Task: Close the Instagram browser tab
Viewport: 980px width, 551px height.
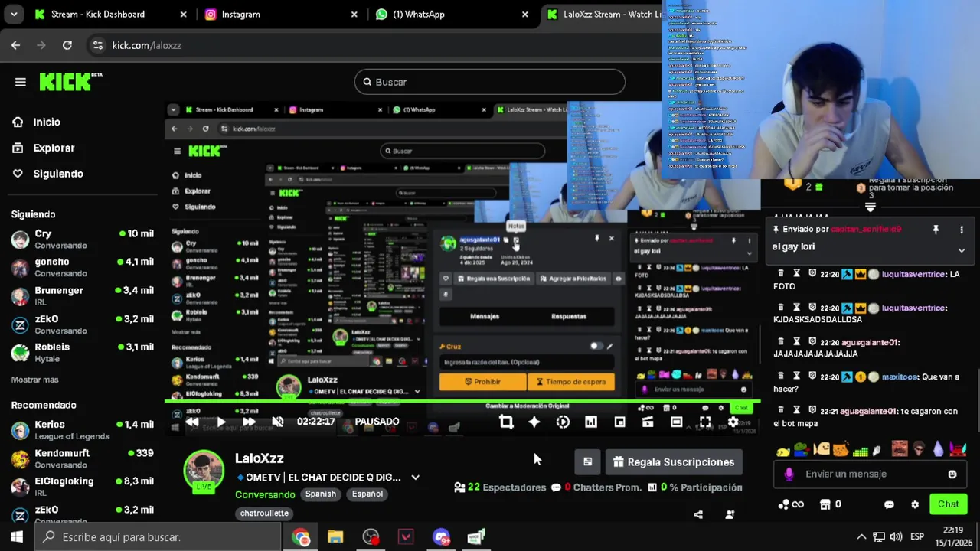Action: pyautogui.click(x=354, y=14)
